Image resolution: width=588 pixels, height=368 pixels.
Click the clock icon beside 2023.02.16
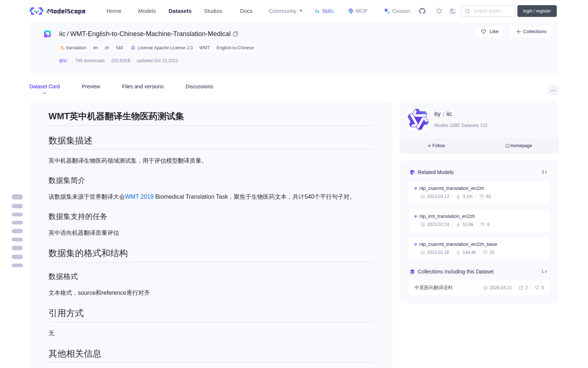point(423,252)
